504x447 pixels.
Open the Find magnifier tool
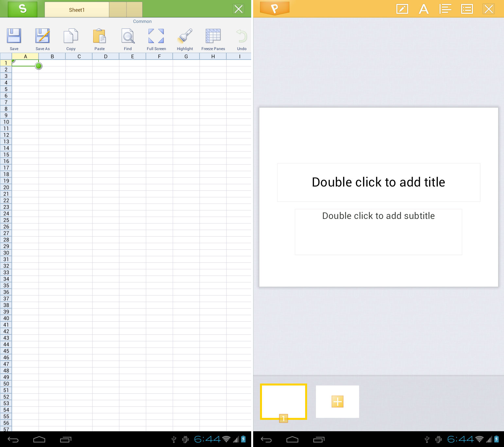tap(128, 36)
